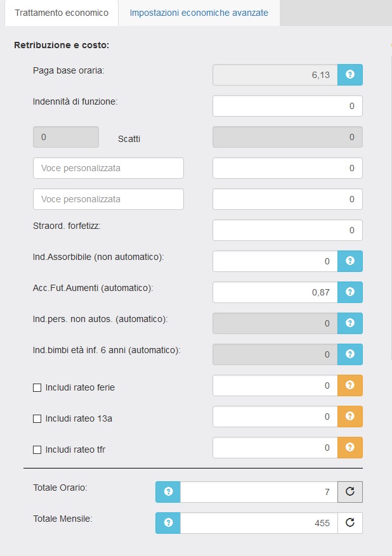392x556 pixels.
Task: Switch to Impostazioni economiche avanzate tab
Action: click(x=199, y=13)
